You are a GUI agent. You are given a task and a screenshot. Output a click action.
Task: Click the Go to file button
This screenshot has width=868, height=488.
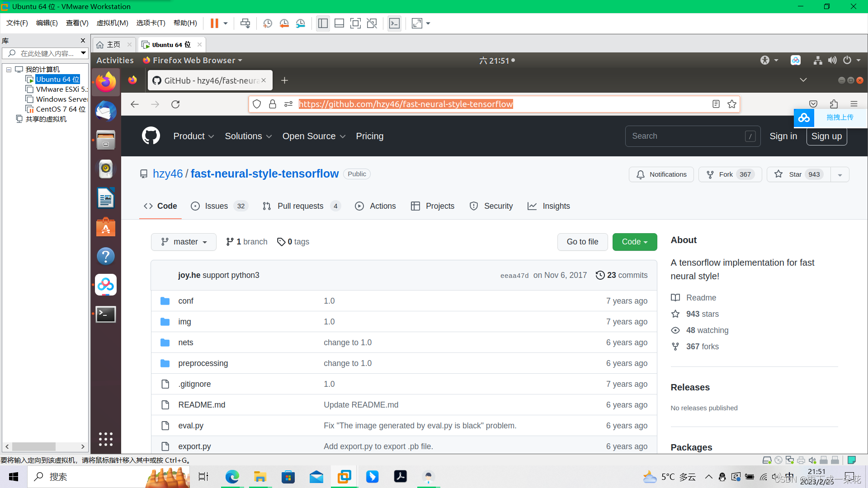[x=582, y=242]
